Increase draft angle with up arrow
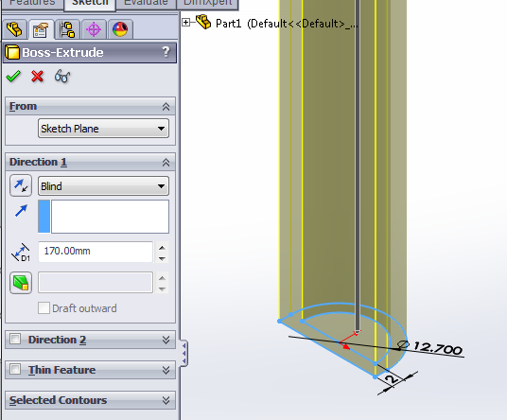 162,278
